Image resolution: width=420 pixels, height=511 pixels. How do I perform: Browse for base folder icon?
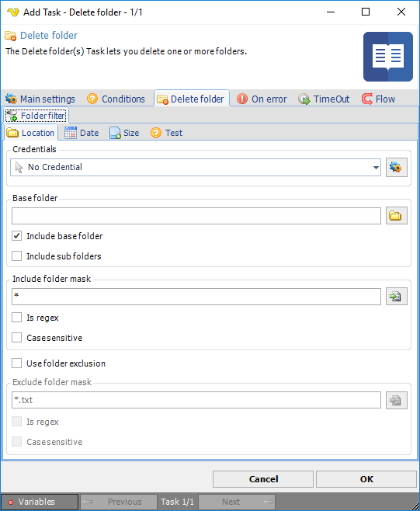pyautogui.click(x=396, y=216)
